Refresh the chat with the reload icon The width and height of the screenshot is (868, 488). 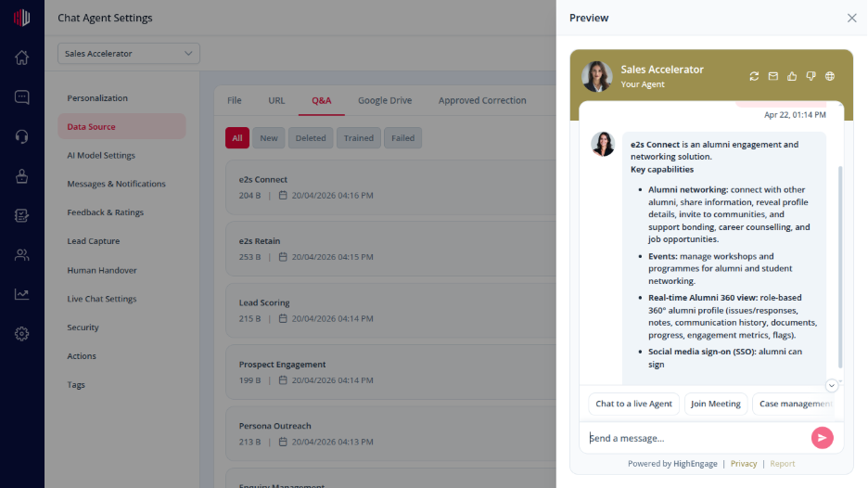click(754, 76)
